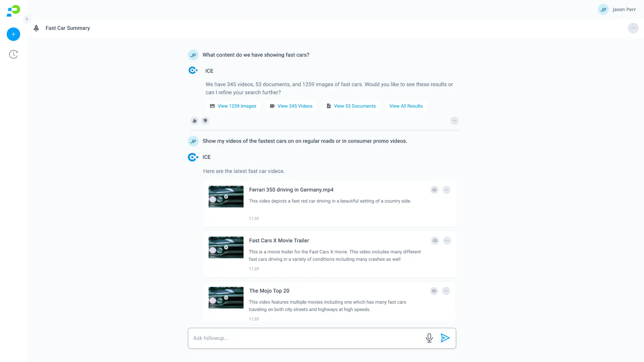Click the app logo in the sidebar
Screen dimensions: 644x362
13,11
